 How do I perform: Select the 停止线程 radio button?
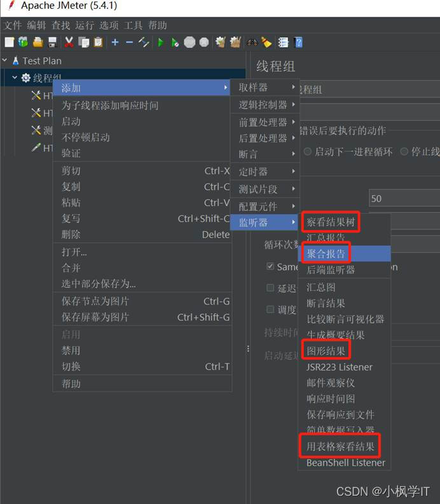coord(404,151)
